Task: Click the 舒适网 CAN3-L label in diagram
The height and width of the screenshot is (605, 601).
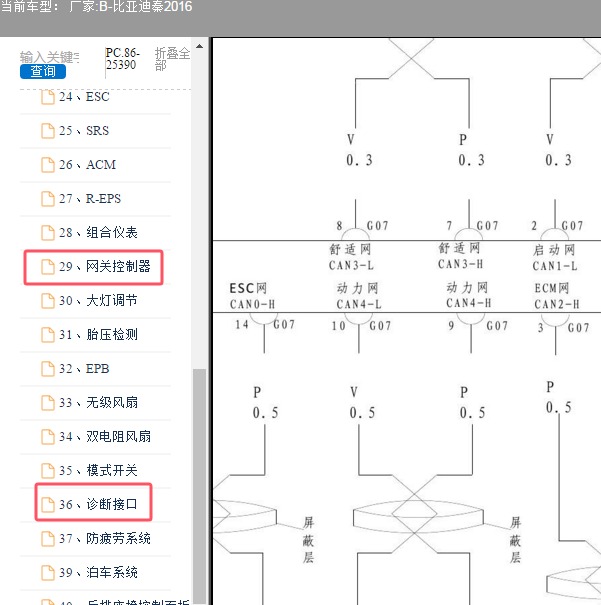Action: coord(351,257)
